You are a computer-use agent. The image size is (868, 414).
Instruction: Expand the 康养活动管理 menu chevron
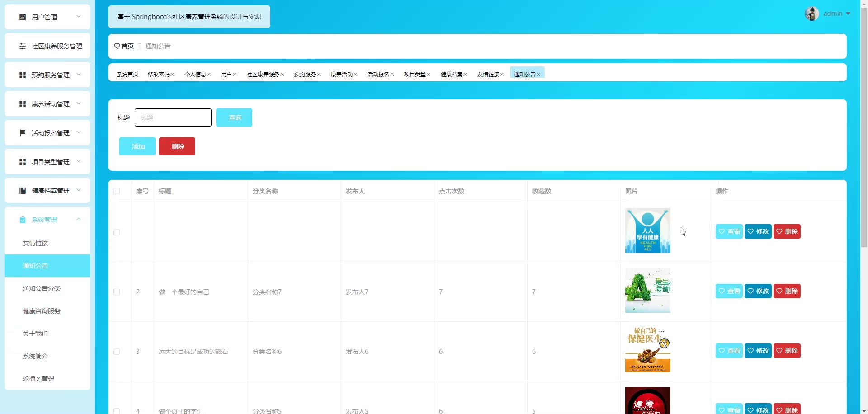coord(79,103)
